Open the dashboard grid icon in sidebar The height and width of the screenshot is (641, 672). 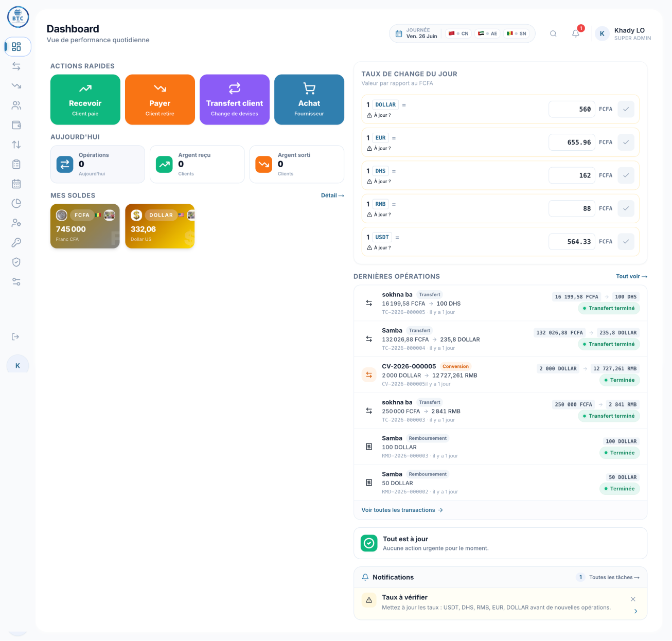point(16,47)
